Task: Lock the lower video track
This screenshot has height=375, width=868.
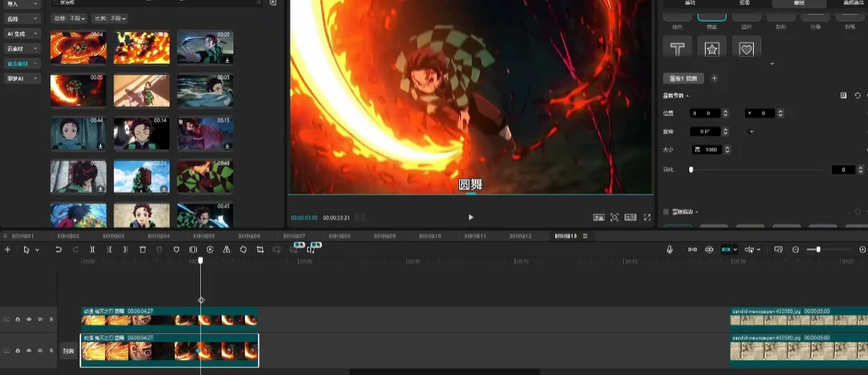Action: pos(17,350)
